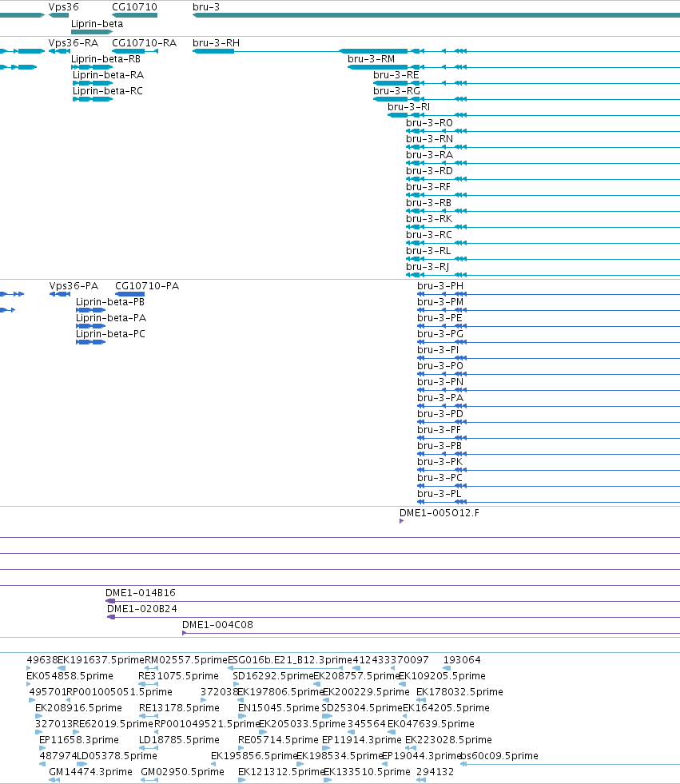
Task: Choose transcript bru-3-RJ
Action: point(427,267)
